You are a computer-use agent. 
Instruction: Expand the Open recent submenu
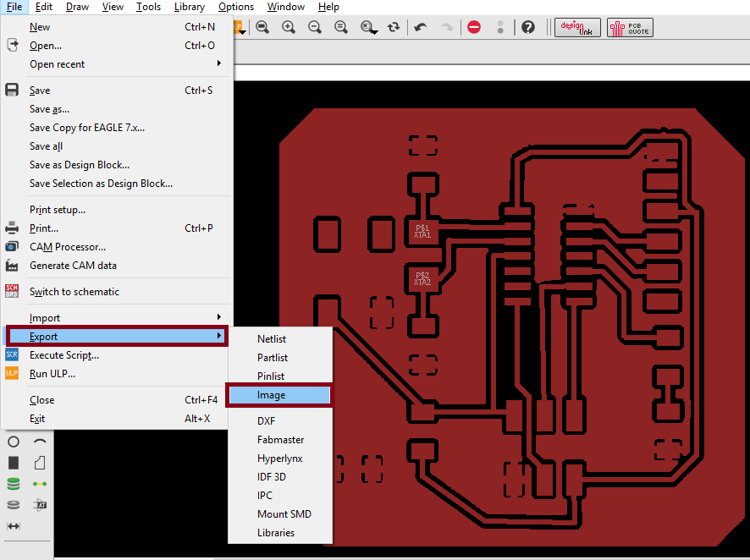point(117,64)
